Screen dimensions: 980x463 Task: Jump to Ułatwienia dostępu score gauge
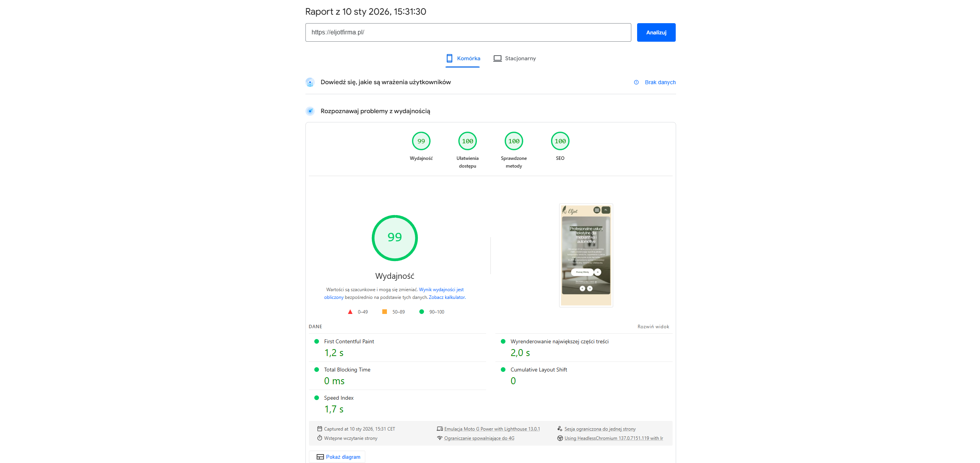point(467,141)
